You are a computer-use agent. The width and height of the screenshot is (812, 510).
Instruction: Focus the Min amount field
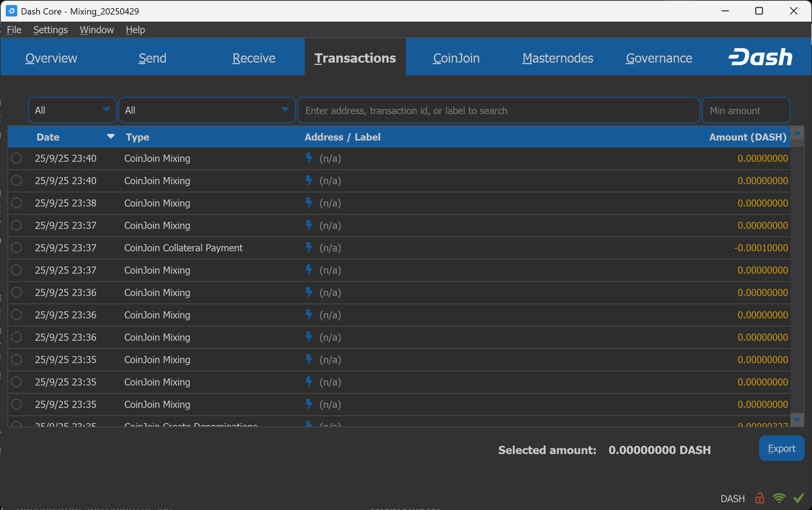[x=746, y=110]
